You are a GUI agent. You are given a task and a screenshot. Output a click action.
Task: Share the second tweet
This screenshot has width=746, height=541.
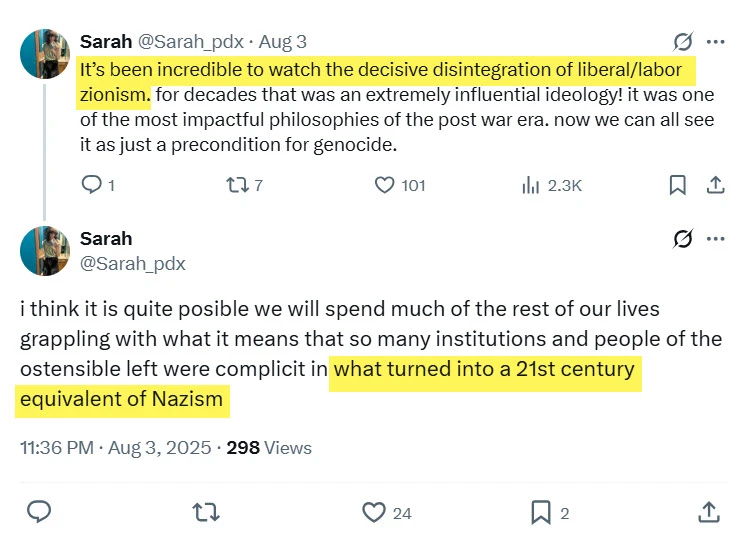click(708, 513)
